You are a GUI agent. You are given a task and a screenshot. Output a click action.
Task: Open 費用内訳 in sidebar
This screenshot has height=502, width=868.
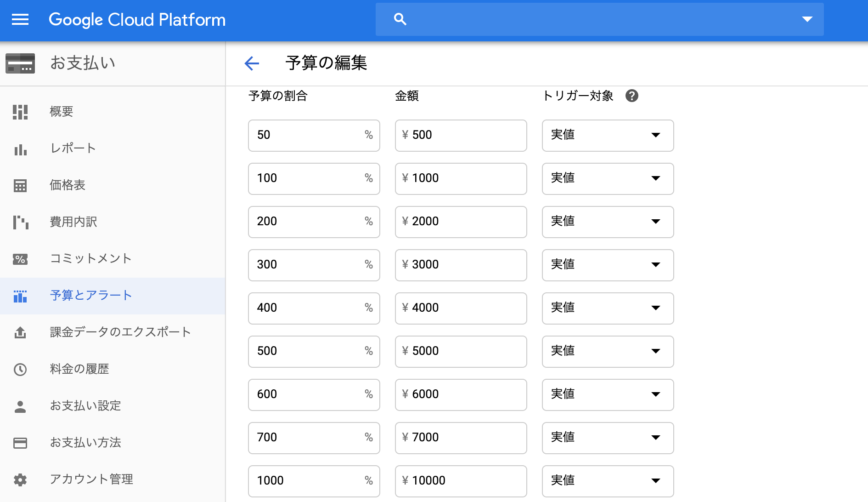[x=113, y=222]
